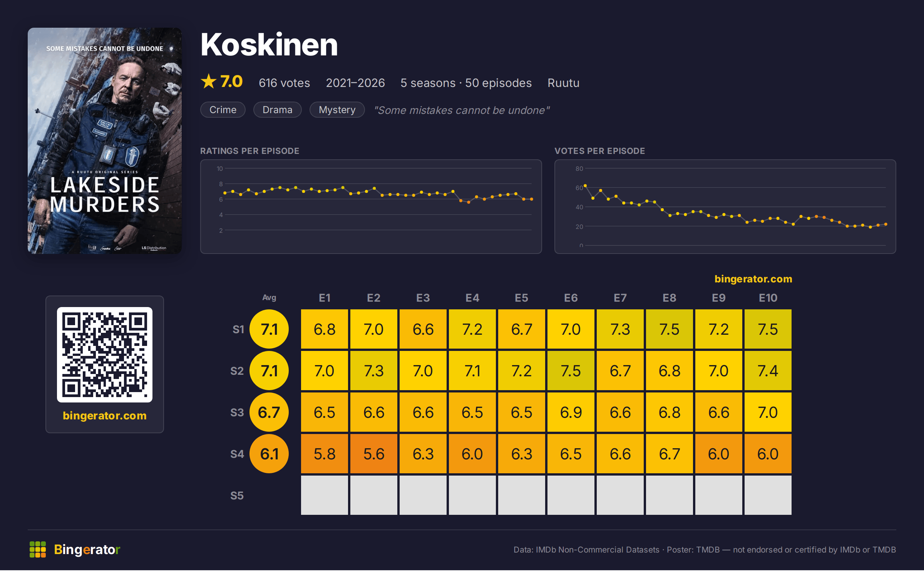Click the QR code image
This screenshot has height=571, width=924.
(105, 355)
